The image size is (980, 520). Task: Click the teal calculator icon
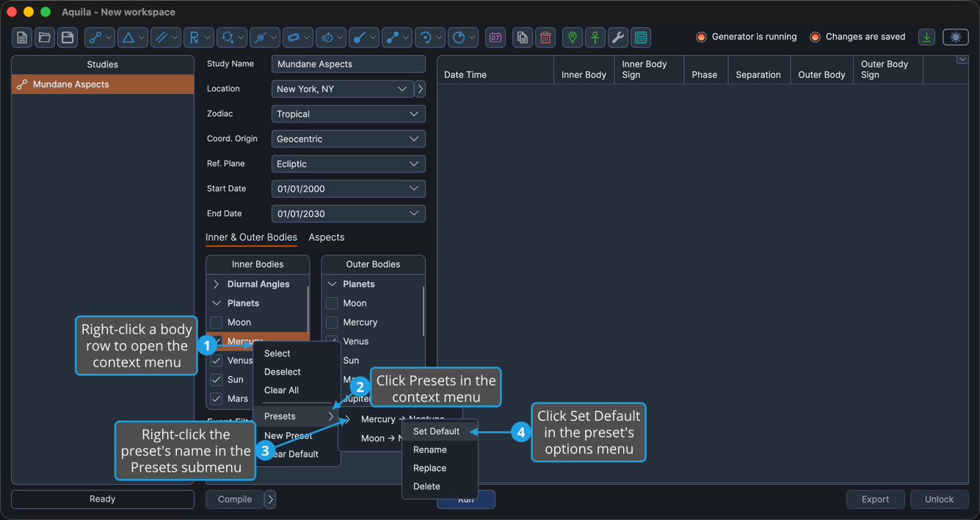pos(641,37)
